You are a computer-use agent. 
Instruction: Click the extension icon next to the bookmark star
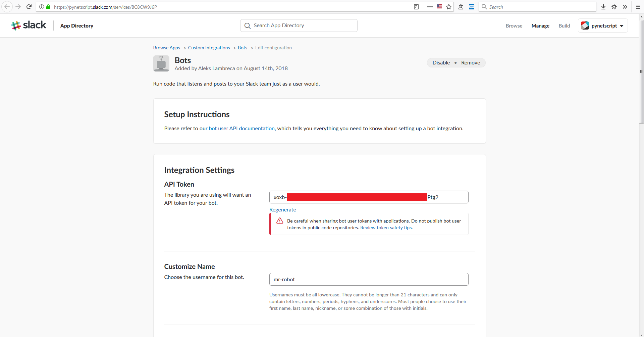pyautogui.click(x=461, y=7)
